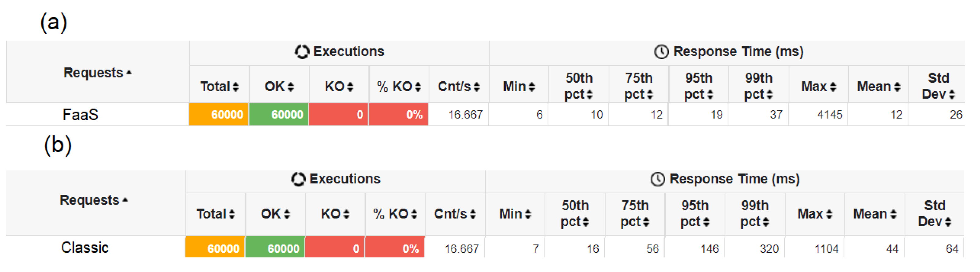Select the Classic request row label
The height and width of the screenshot is (272, 980).
[x=84, y=248]
